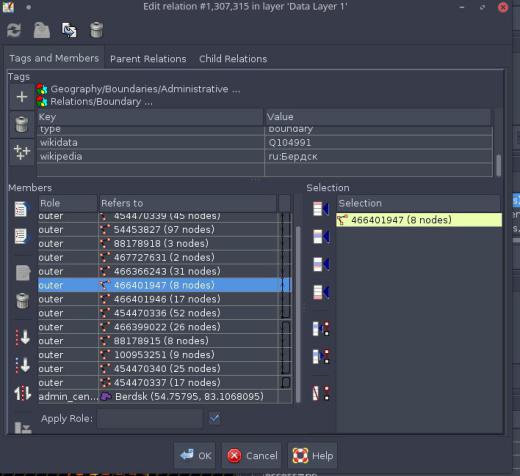The image size is (520, 476).
Task: Click the select relation icon in toolbar
Action: pos(69,30)
